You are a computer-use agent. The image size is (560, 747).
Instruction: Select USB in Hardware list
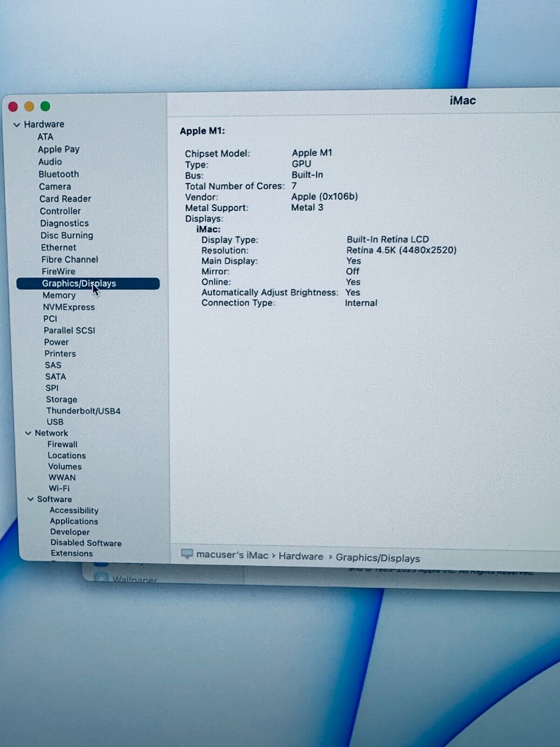click(55, 422)
